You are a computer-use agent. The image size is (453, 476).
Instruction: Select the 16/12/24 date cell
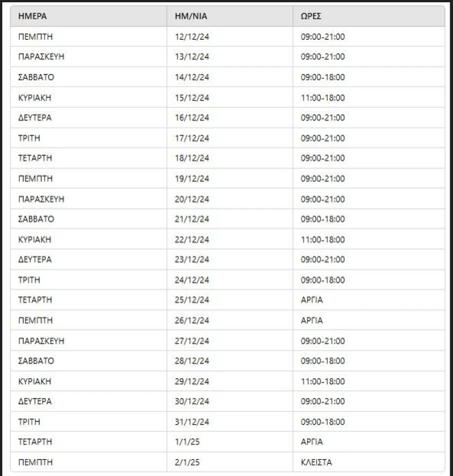tap(192, 118)
